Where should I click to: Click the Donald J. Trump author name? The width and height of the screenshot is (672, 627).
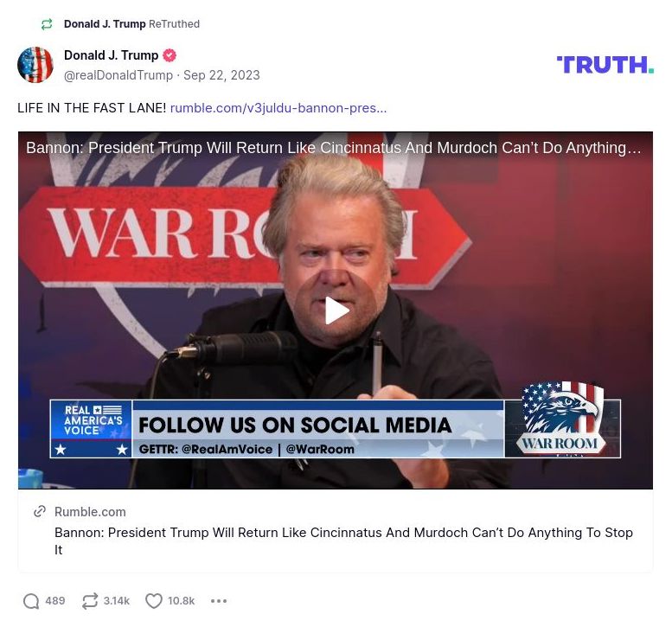(111, 55)
